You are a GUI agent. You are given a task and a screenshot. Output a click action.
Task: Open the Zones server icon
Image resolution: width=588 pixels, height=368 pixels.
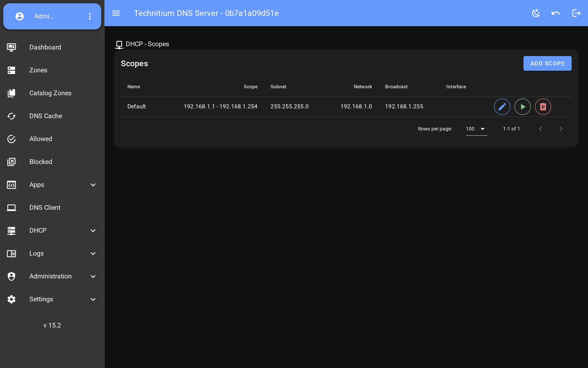[x=11, y=70]
